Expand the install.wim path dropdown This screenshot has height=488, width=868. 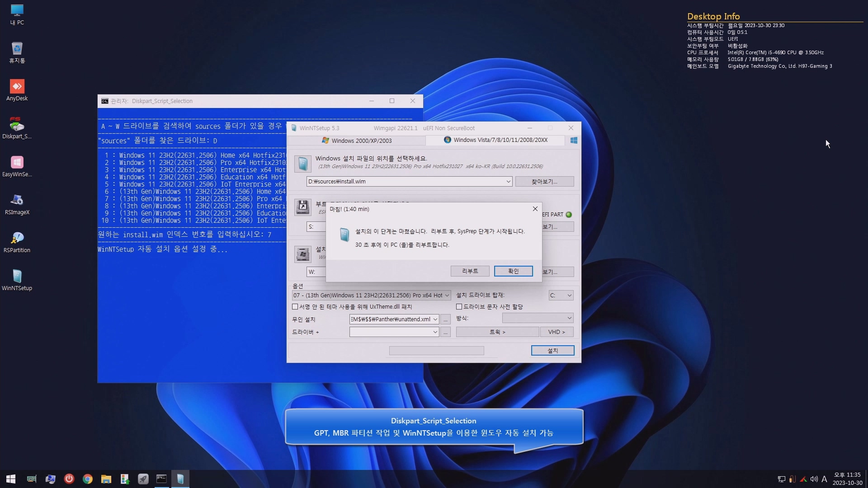(x=508, y=182)
